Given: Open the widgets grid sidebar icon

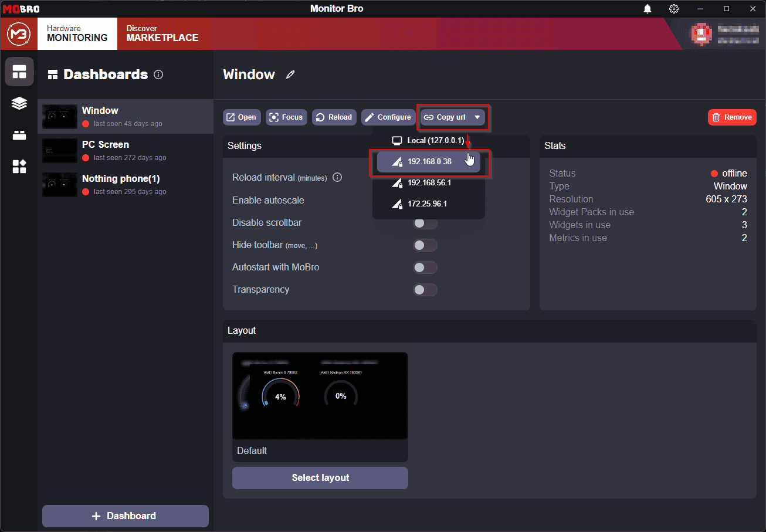Looking at the screenshot, I should click(x=19, y=167).
